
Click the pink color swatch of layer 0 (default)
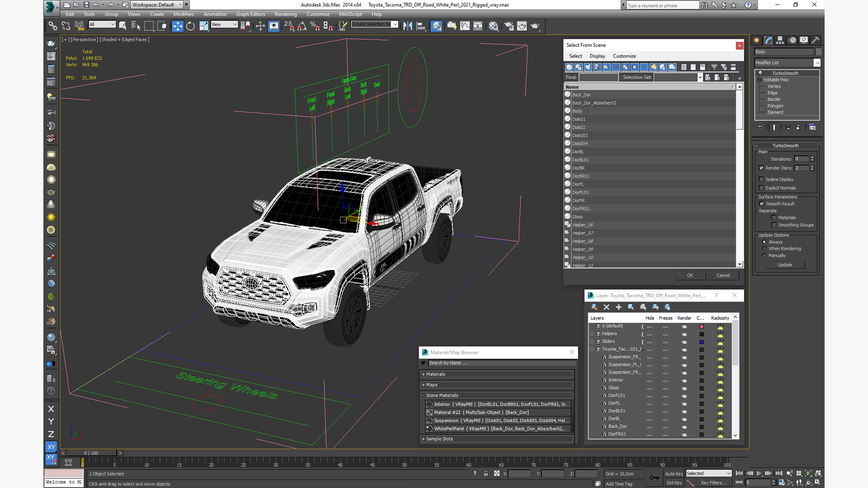click(702, 327)
